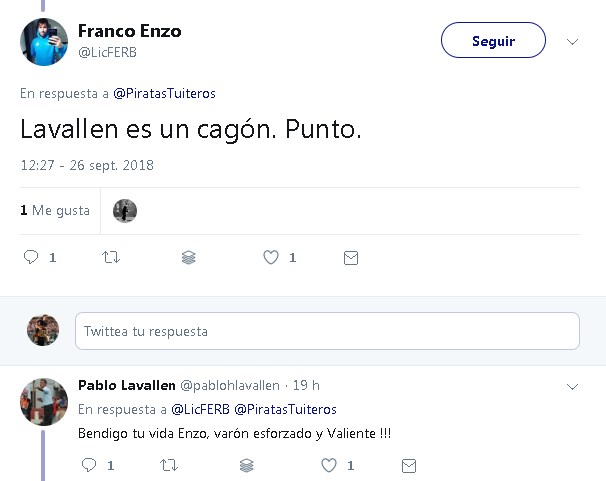Retweet Franco Enzo's main tweet
Image resolution: width=606 pixels, height=481 pixels.
tap(111, 257)
